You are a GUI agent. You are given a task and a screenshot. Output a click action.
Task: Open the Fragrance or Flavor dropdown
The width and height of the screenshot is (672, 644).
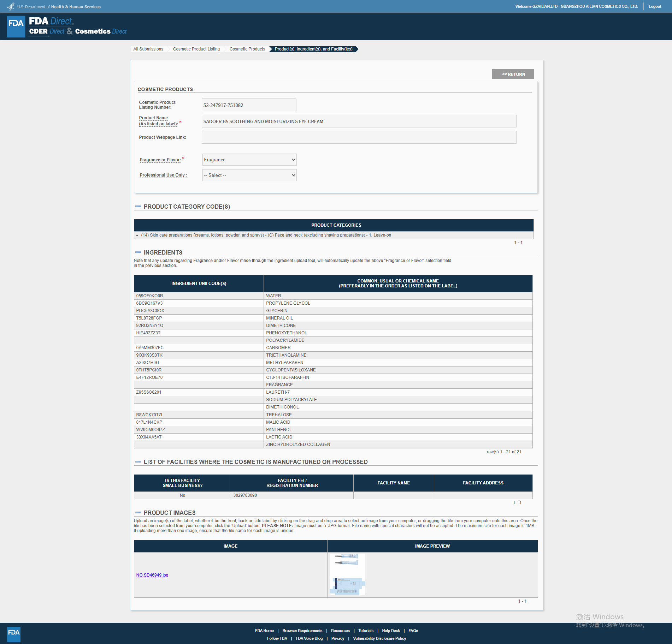[249, 160]
